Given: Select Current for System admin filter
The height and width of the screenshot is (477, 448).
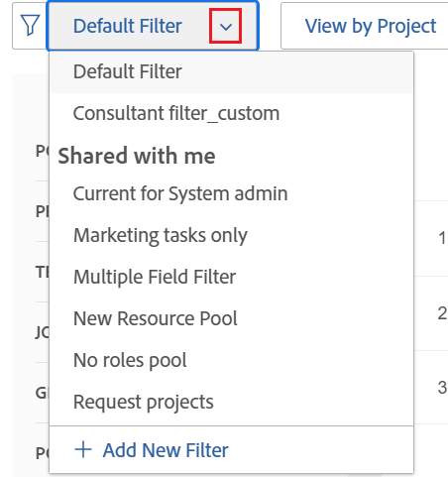Looking at the screenshot, I should (231, 193).
